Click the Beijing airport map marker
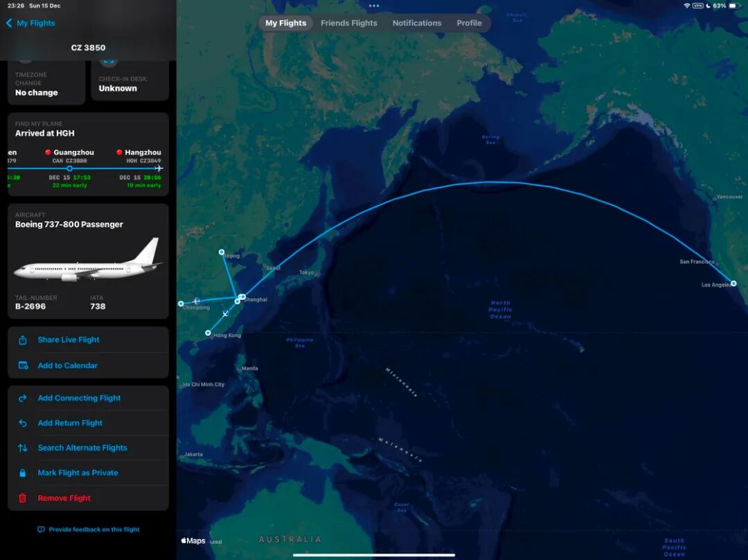Screen dimensions: 748x560 (x=222, y=252)
